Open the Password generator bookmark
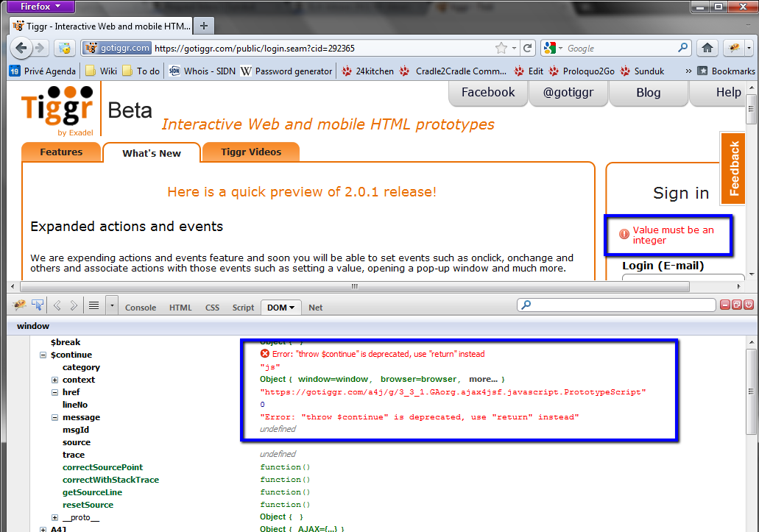This screenshot has height=532, width=759. (286, 71)
